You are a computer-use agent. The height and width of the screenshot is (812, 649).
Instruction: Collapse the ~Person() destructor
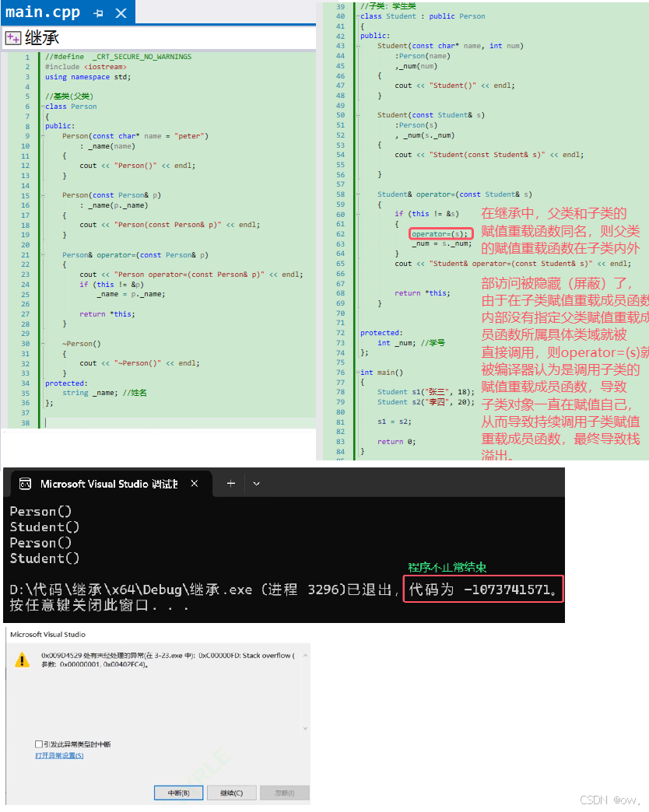tap(43, 344)
